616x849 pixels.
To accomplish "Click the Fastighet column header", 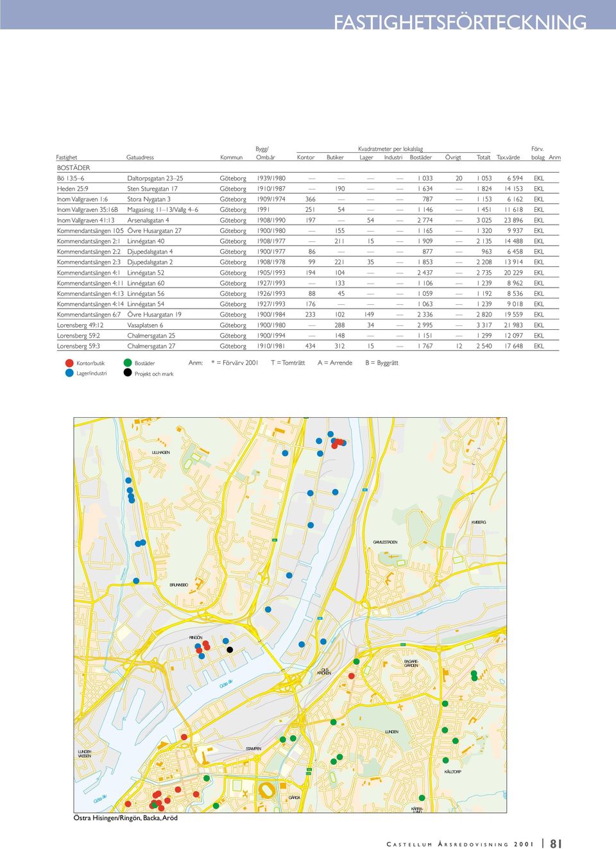I will pos(67,157).
